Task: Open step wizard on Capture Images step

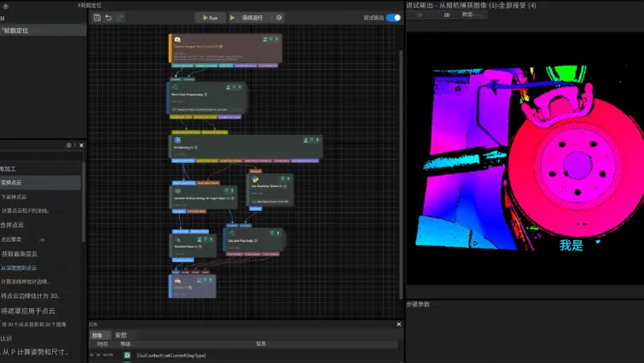Action: 265,39
